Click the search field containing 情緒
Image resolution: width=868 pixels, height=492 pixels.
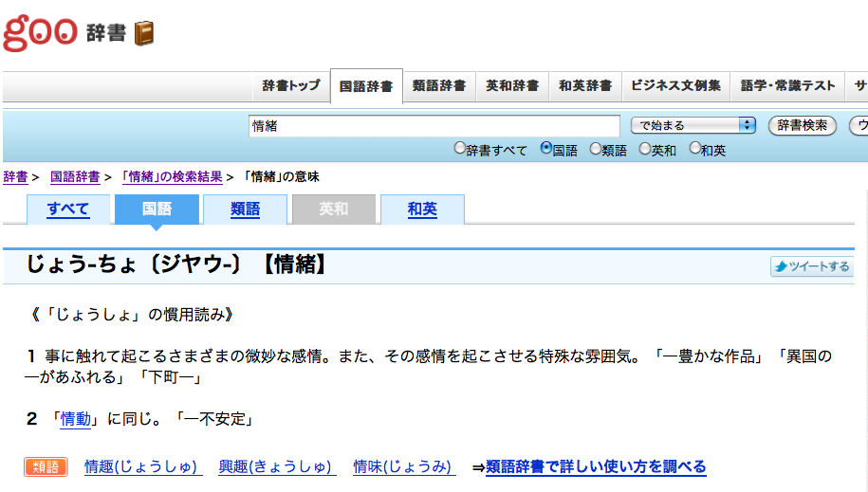point(433,125)
